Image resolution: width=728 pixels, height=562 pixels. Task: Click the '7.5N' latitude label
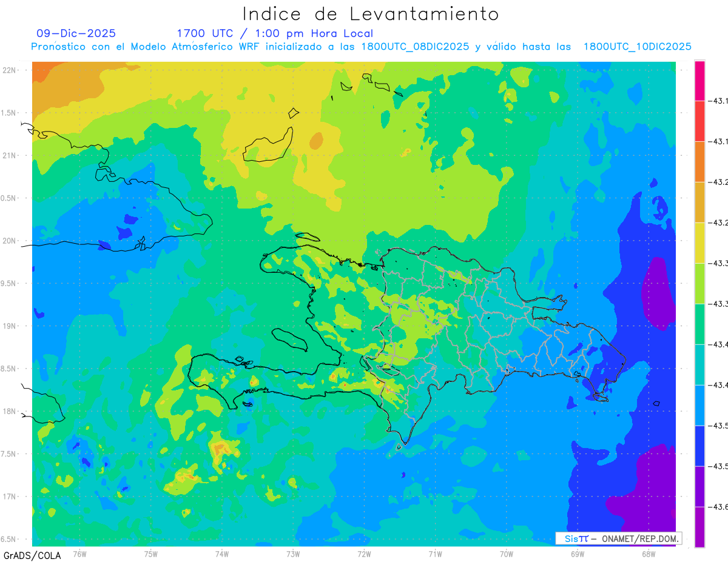9,454
